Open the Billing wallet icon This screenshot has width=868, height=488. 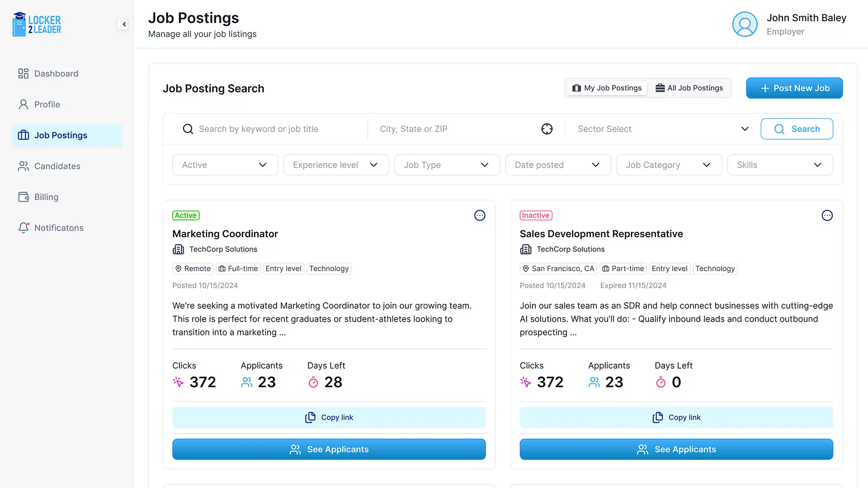coord(24,197)
